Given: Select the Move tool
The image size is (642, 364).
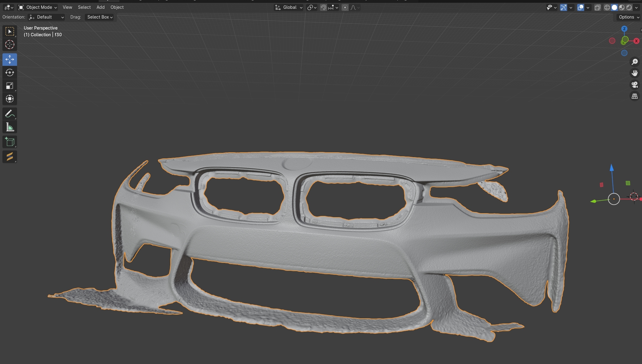Looking at the screenshot, I should tap(10, 59).
